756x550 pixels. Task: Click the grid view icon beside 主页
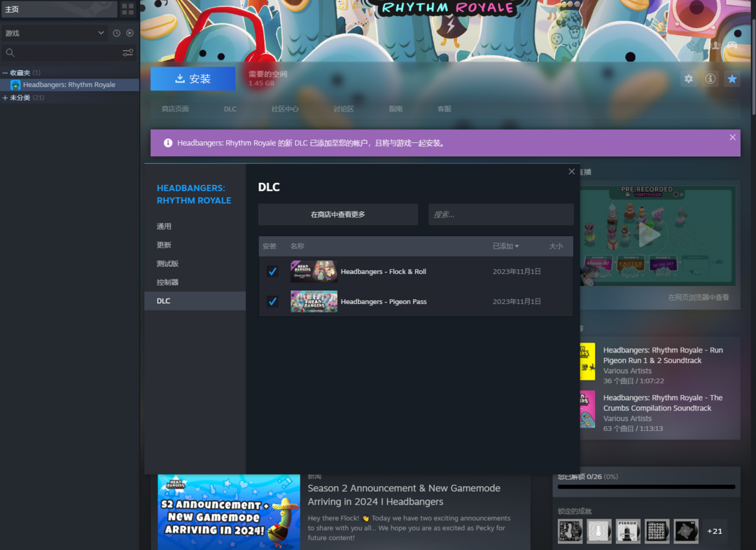[x=127, y=9]
